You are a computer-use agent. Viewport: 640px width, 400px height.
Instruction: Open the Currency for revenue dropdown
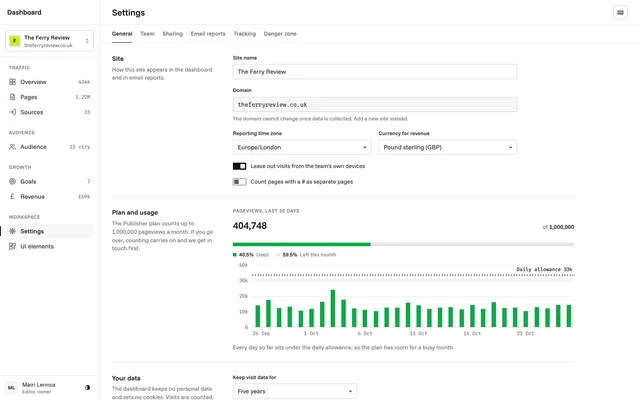(x=448, y=147)
